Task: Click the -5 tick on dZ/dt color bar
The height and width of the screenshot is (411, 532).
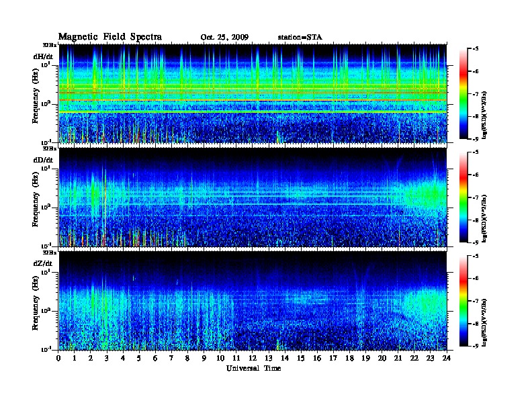Action: (476, 256)
